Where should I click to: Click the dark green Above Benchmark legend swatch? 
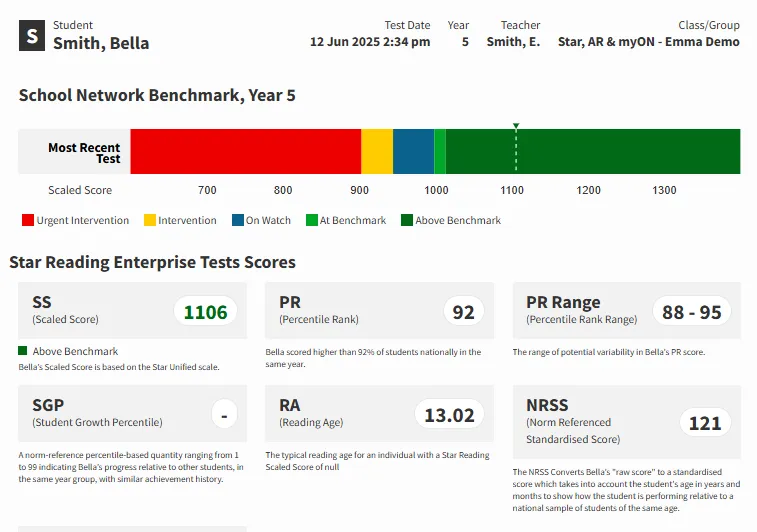[407, 220]
